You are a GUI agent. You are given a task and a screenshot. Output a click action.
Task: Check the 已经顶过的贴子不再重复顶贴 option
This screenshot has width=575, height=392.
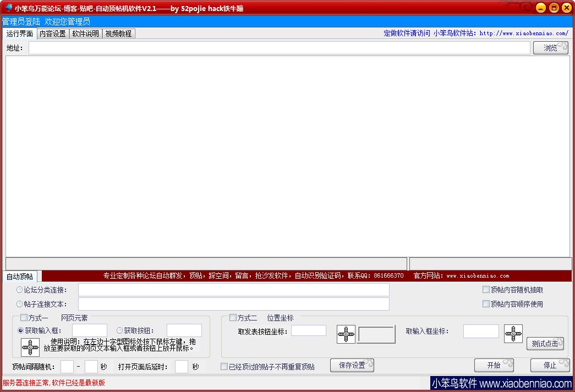(x=224, y=367)
